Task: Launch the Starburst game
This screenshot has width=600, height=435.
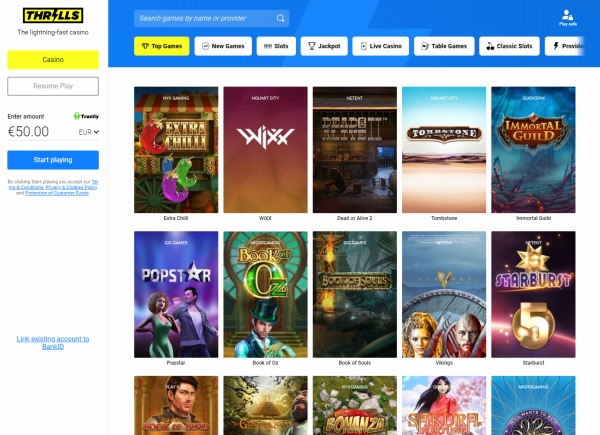Action: tap(533, 294)
